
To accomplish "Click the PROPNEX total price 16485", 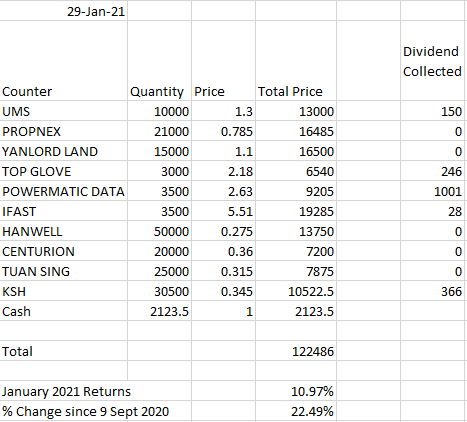I will (296, 131).
